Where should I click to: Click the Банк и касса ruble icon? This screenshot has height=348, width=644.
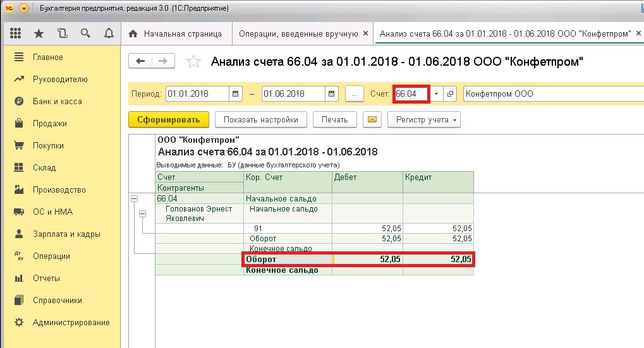(x=19, y=101)
